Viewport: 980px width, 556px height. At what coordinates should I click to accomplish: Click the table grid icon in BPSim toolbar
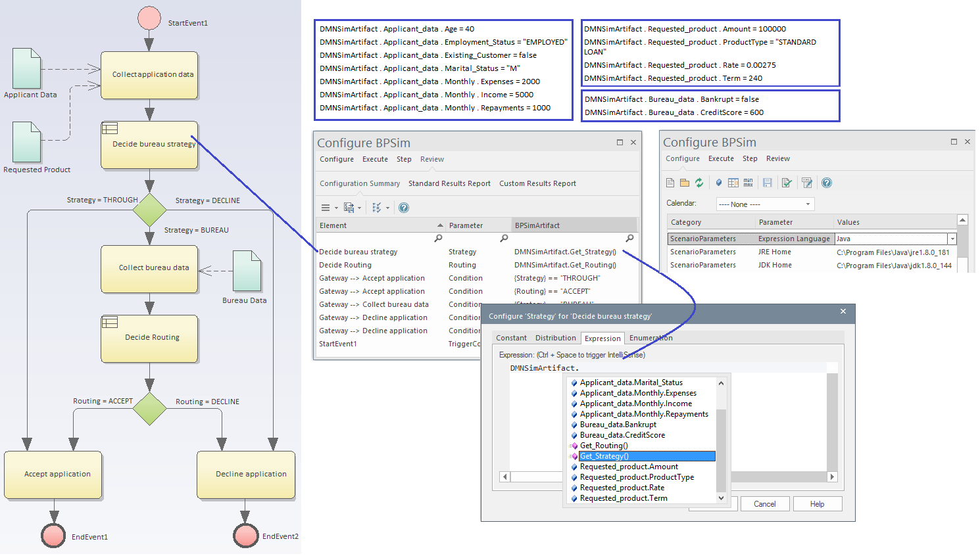pyautogui.click(x=733, y=183)
